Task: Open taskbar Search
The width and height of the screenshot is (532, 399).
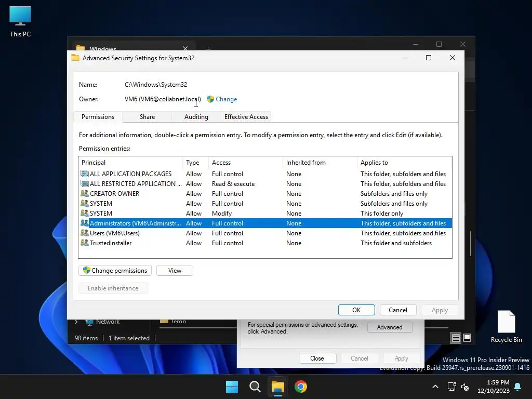Action: [255, 387]
